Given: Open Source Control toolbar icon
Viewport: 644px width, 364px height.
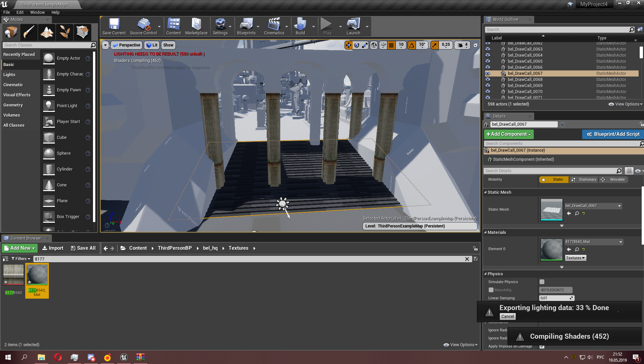Looking at the screenshot, I should (x=143, y=26).
